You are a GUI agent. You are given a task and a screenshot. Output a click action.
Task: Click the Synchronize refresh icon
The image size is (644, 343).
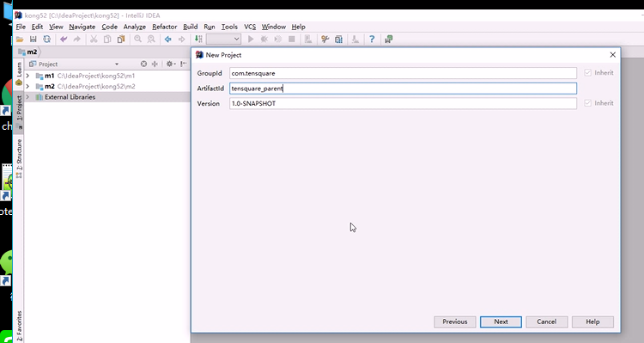click(x=47, y=39)
